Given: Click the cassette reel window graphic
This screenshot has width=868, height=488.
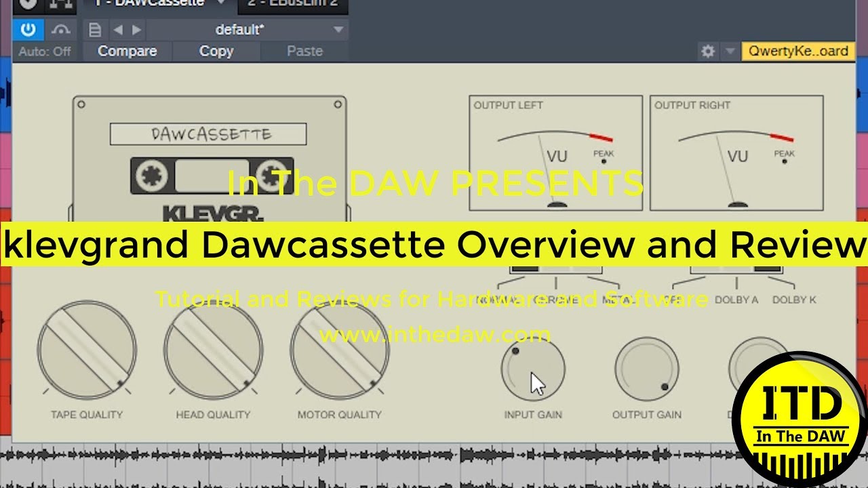Looking at the screenshot, I should click(212, 176).
